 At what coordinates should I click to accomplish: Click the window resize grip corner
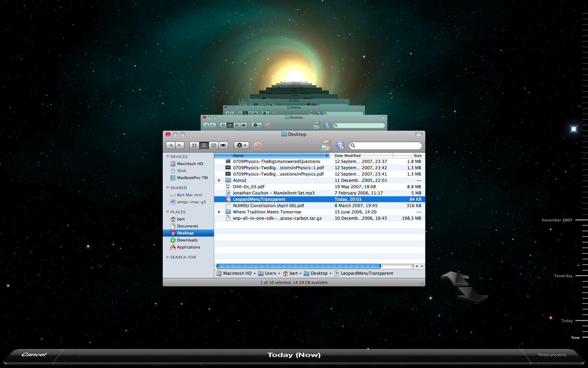(422, 283)
